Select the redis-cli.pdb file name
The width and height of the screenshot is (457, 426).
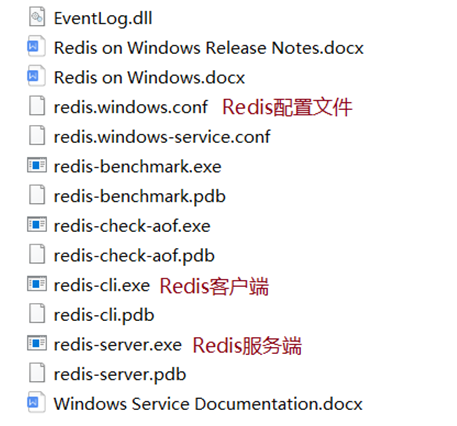(x=104, y=315)
